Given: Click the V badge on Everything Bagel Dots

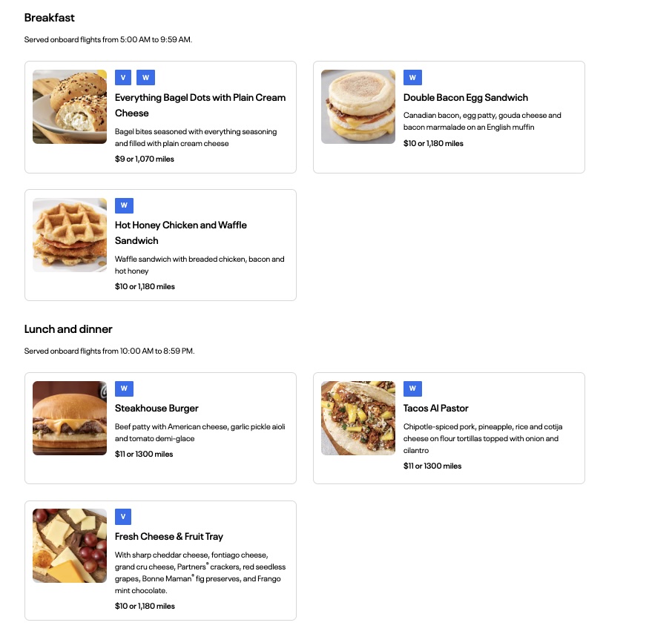Looking at the screenshot, I should point(124,77).
